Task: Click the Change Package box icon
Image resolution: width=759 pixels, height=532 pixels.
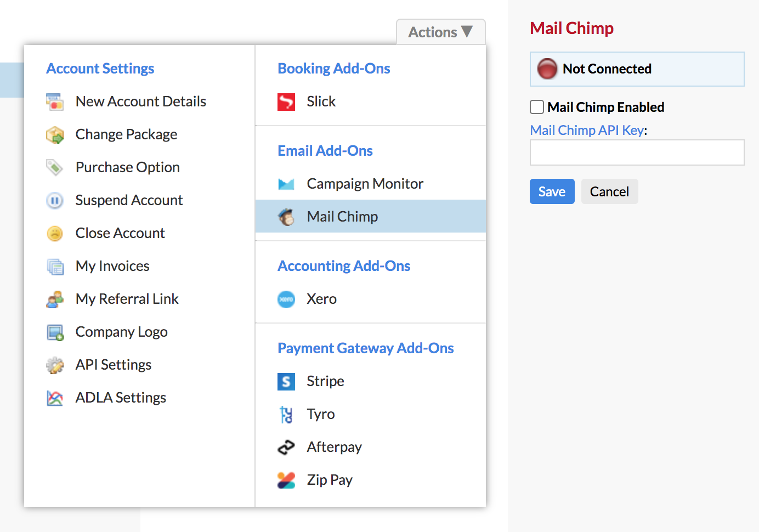Action: click(x=55, y=134)
